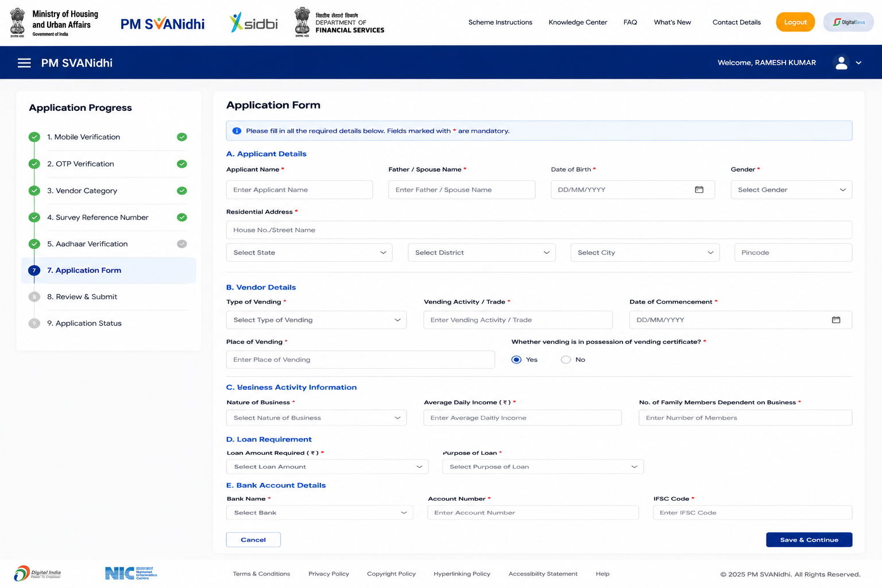Click Save & Continue button
This screenshot has height=588, width=882.
pos(809,540)
